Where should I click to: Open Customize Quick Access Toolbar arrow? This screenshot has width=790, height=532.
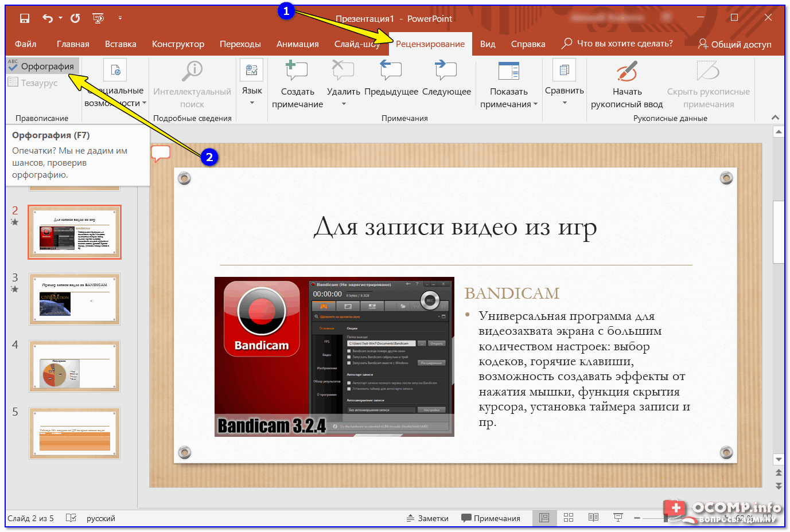click(x=120, y=18)
